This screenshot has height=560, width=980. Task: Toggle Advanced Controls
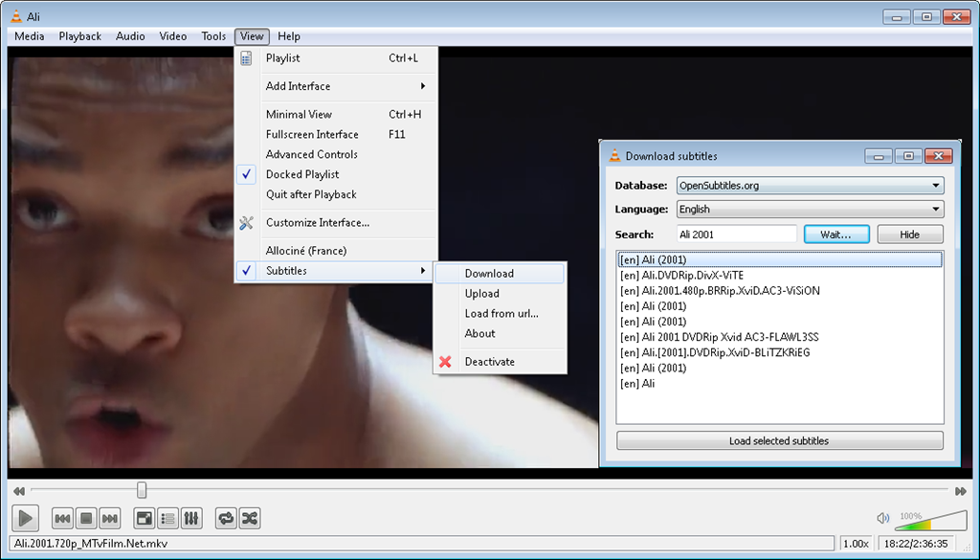coord(336,154)
